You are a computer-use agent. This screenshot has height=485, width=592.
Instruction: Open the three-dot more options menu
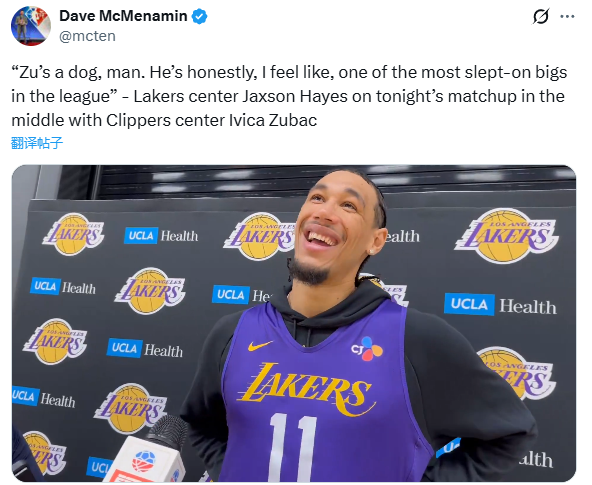(567, 17)
